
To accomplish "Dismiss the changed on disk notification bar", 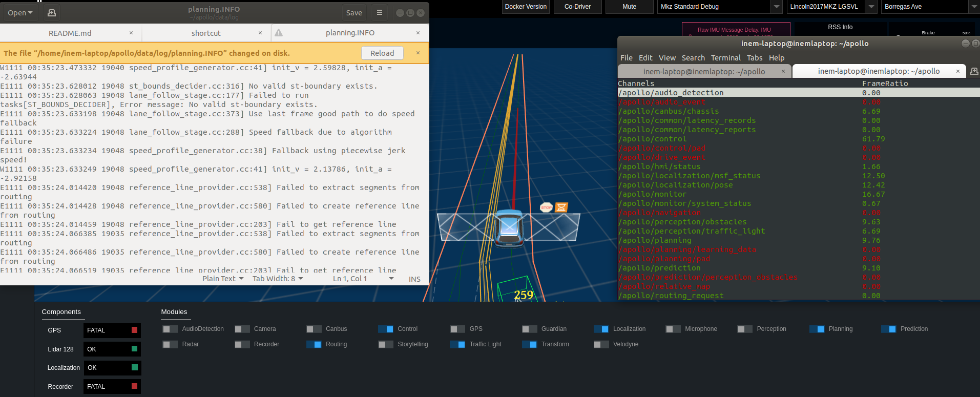I will (418, 53).
